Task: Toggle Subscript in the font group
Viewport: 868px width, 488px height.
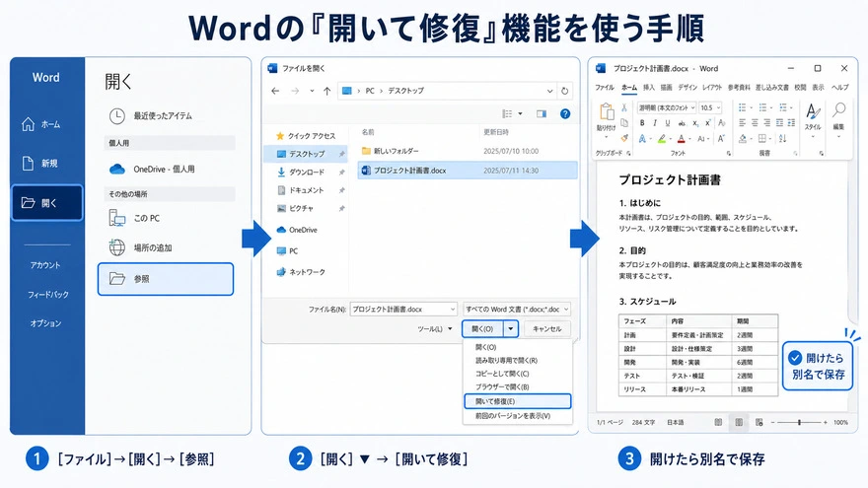Action: [695, 123]
